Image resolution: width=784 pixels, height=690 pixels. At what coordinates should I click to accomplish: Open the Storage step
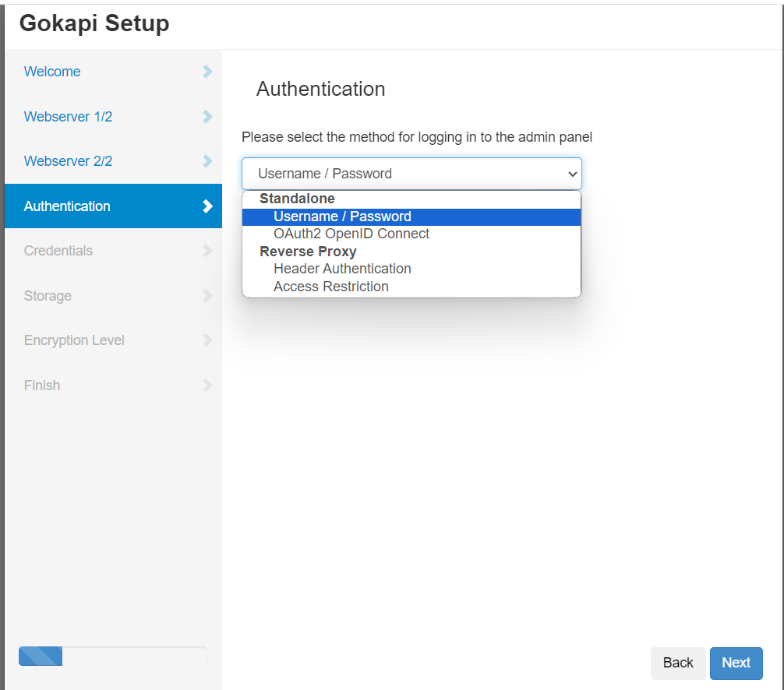113,296
